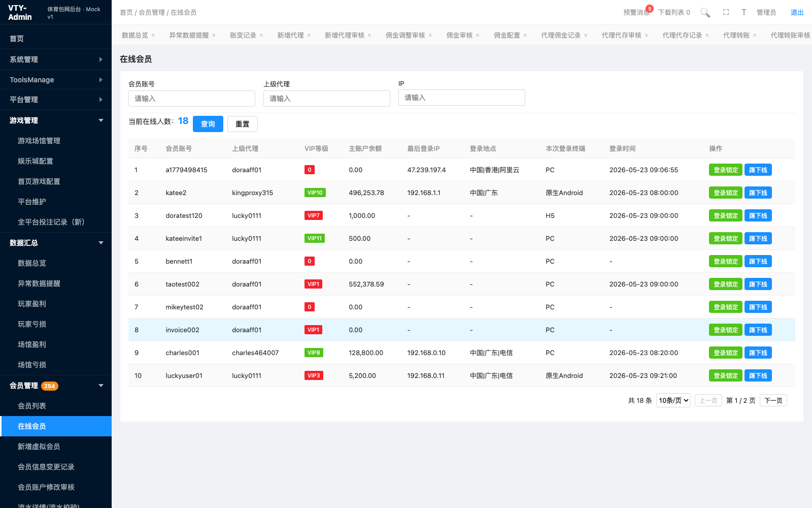
Task: Close the 佣金调整审核 tab
Action: point(430,35)
